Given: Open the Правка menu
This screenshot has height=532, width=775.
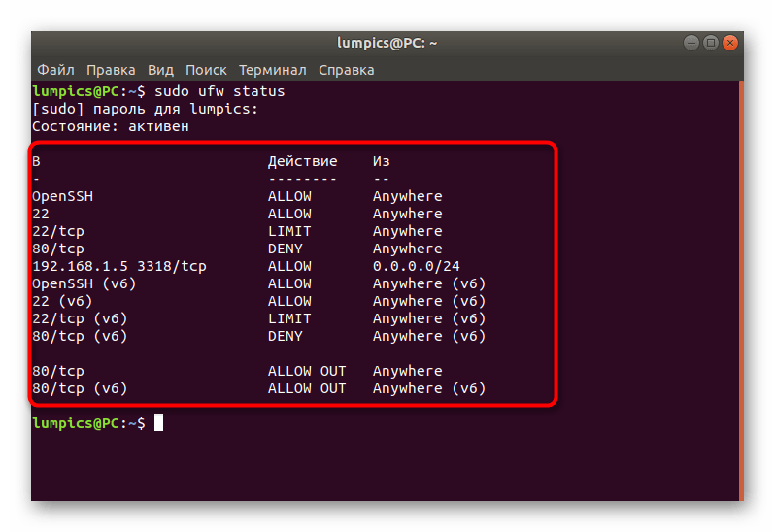Looking at the screenshot, I should tap(111, 70).
